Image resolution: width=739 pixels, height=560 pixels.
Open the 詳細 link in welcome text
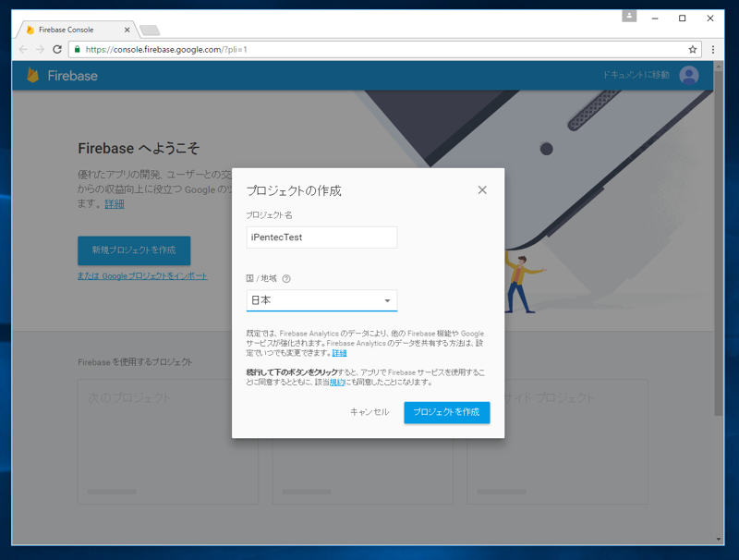115,204
